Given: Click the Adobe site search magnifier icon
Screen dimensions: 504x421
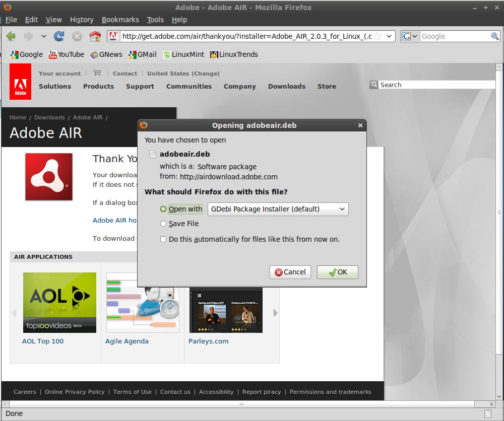Looking at the screenshot, I should [374, 85].
